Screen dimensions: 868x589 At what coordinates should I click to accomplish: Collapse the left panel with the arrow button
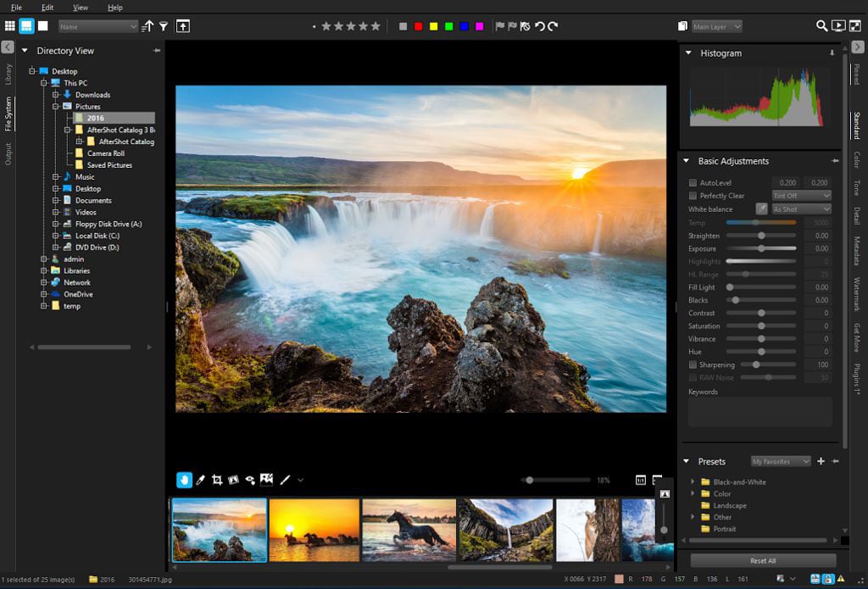pos(8,47)
